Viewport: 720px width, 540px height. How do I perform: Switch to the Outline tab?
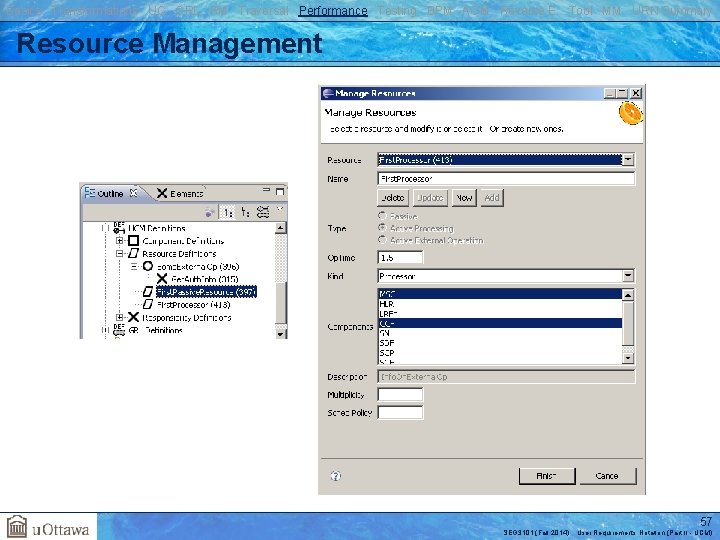pyautogui.click(x=110, y=193)
